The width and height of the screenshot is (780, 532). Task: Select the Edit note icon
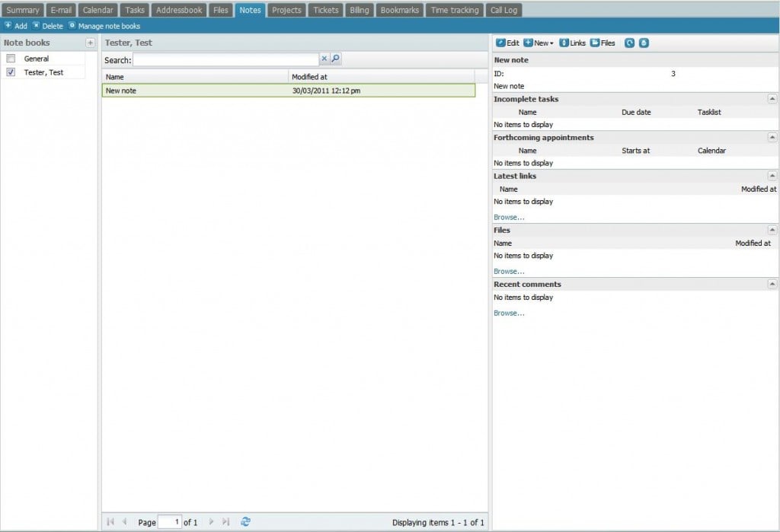click(507, 43)
